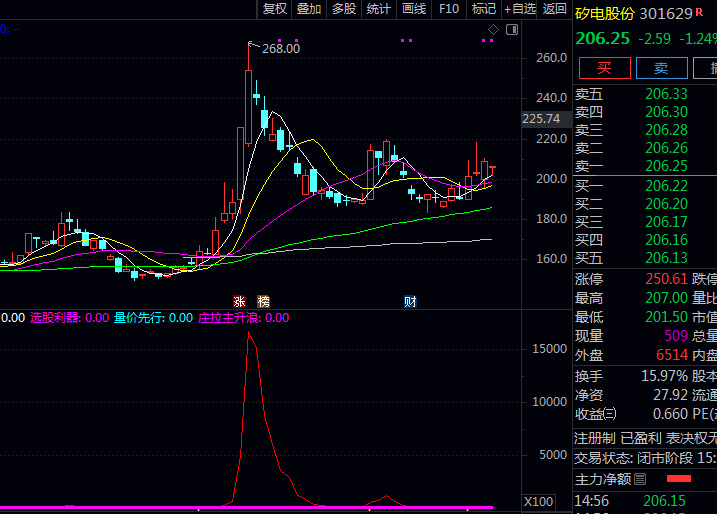This screenshot has width=717, height=514.
Task: Click the 财 marker on timeline
Action: coord(410,301)
